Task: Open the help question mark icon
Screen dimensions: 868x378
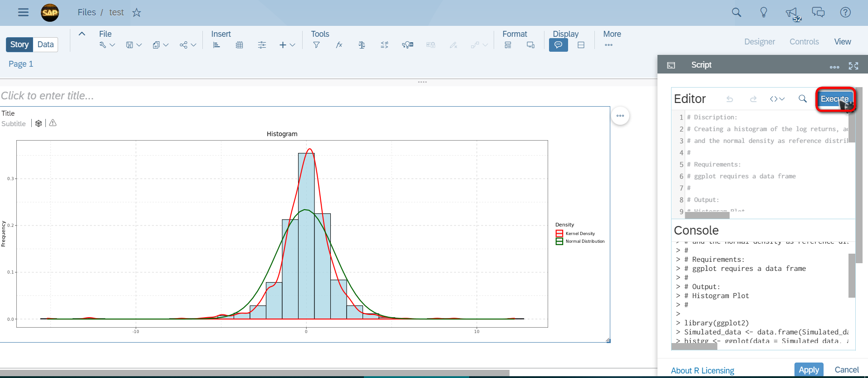Action: click(x=845, y=12)
